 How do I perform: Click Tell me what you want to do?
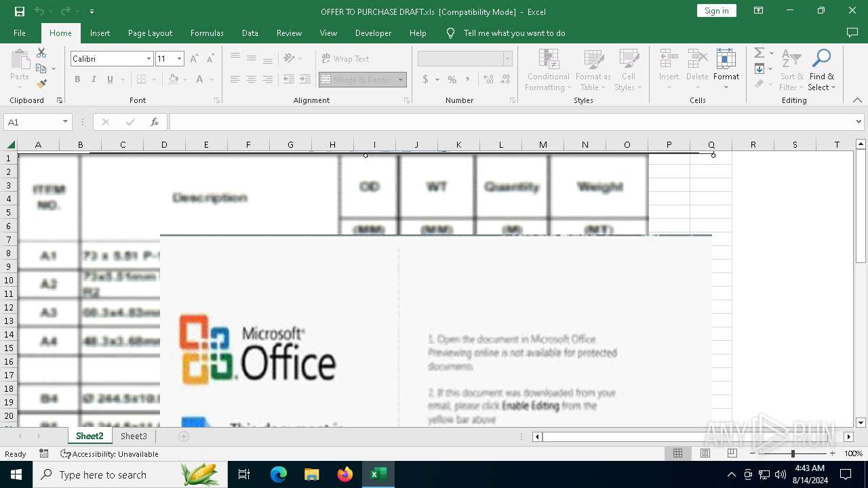click(x=514, y=33)
